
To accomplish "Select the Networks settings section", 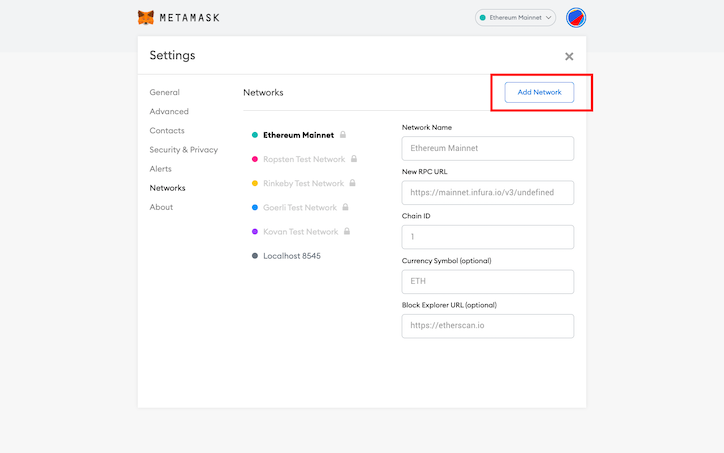I will coord(167,188).
